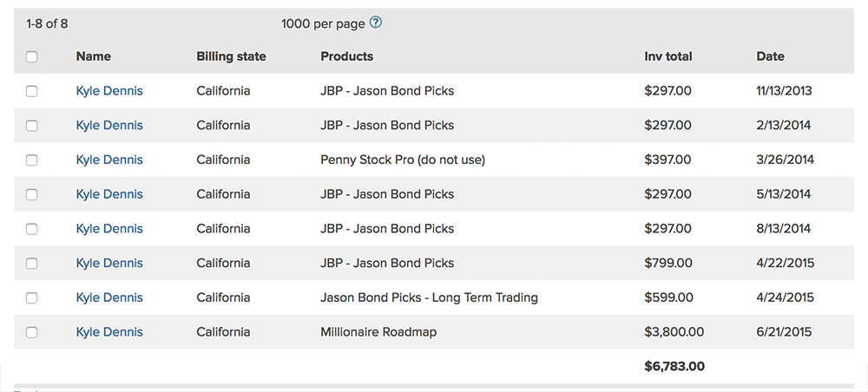Sort by the Products column header

point(347,56)
